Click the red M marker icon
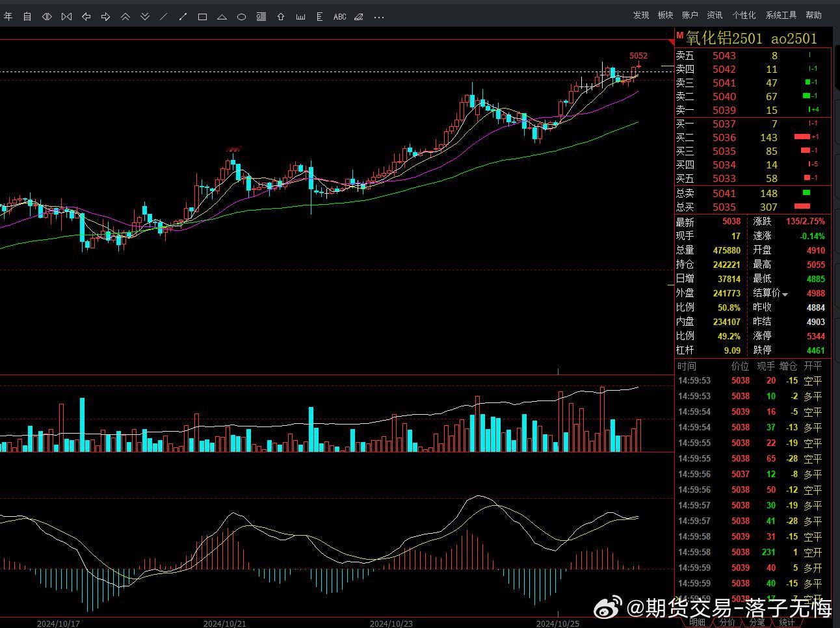 point(679,36)
